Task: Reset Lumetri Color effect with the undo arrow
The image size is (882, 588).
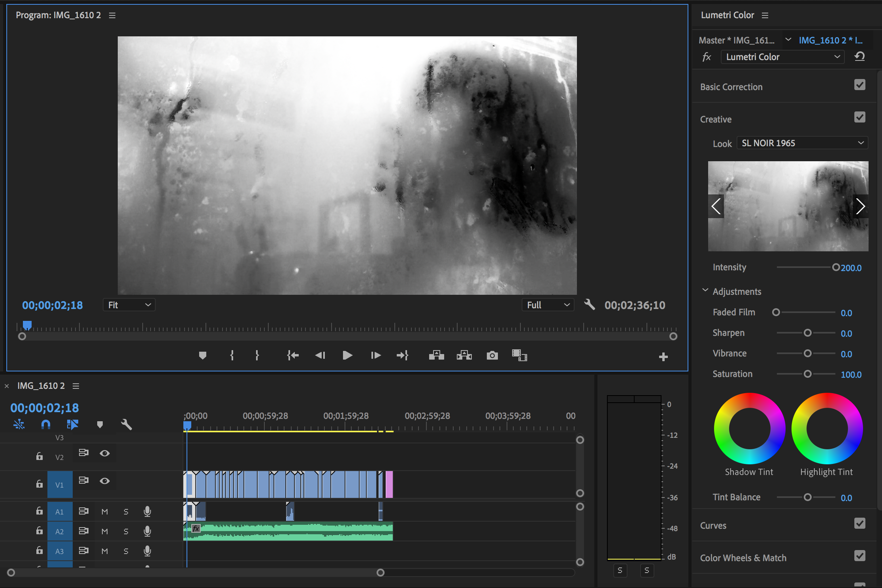Action: click(859, 57)
